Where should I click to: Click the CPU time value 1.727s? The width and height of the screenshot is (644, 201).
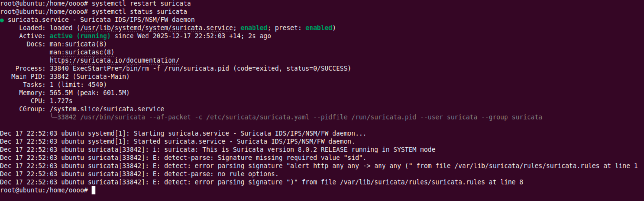(61, 101)
